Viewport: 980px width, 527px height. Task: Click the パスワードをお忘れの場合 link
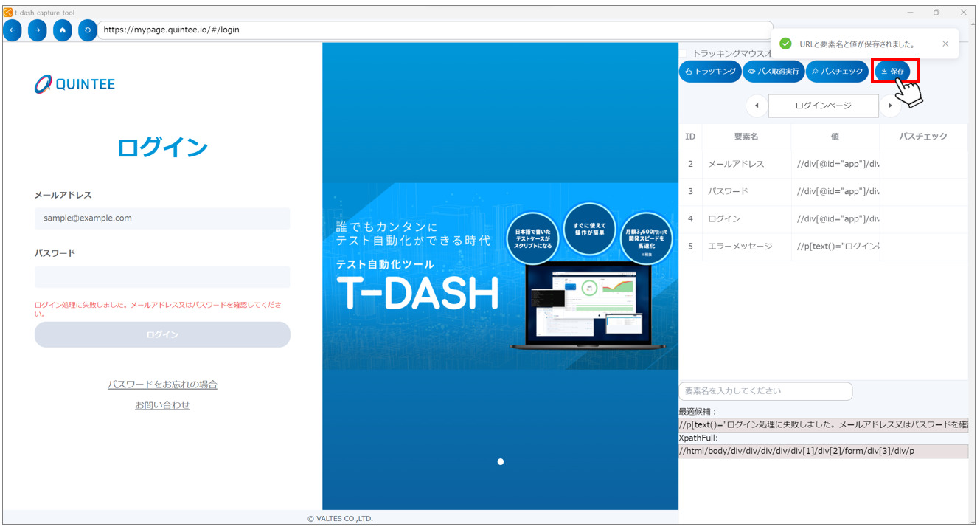162,385
